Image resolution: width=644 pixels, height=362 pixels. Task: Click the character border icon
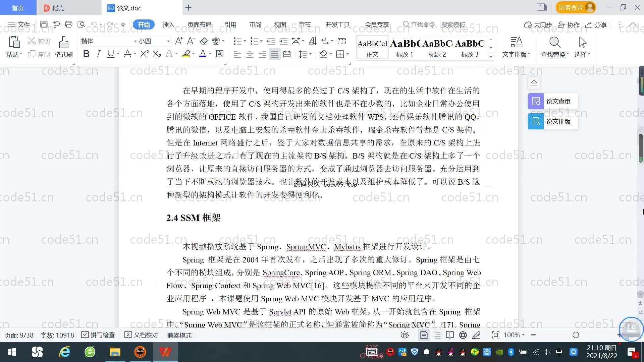(x=219, y=54)
